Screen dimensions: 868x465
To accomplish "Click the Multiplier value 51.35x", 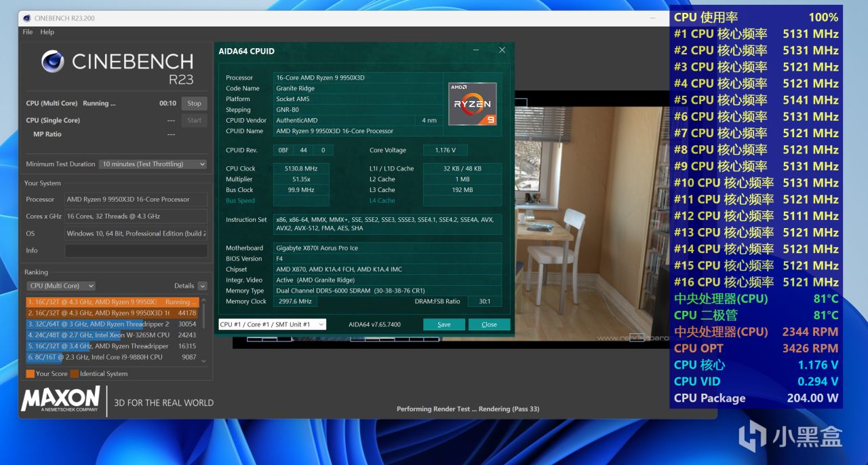I will click(x=301, y=179).
